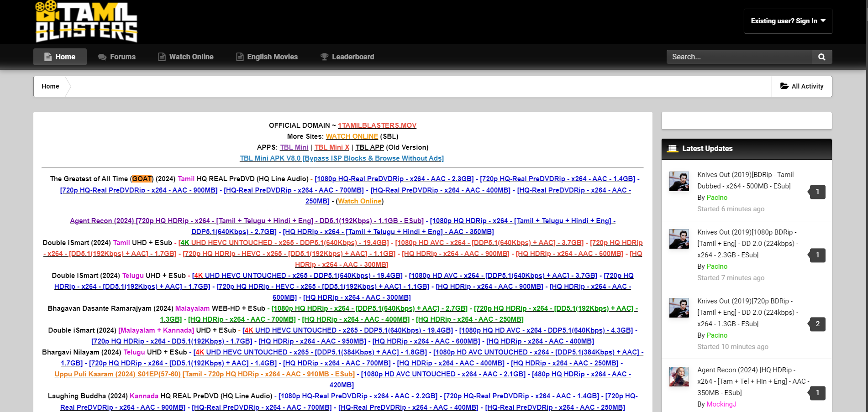The width and height of the screenshot is (868, 412).
Task: Open Knives Out 1080p BDRip 2.3GB topic
Action: [747, 244]
